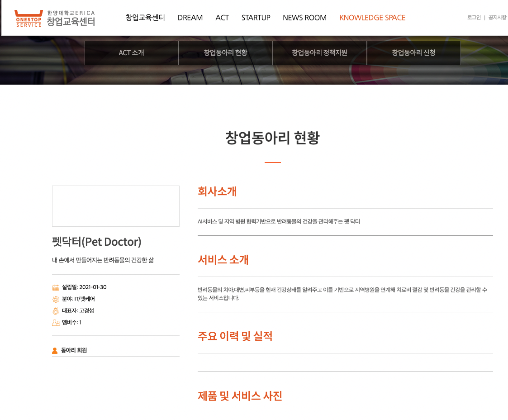Viewport: 508px width, 420px height.
Task: Go to the NEWS ROOM menu
Action: [x=304, y=18]
